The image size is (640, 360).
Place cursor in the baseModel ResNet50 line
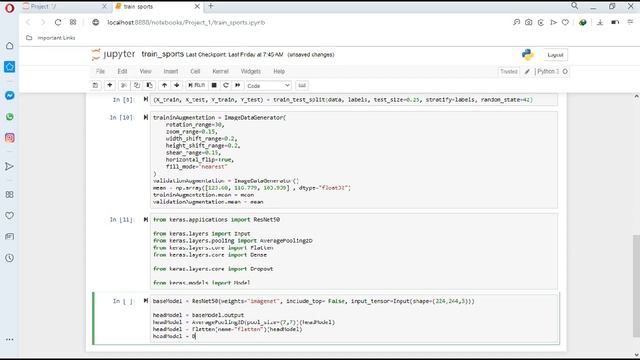pos(313,301)
